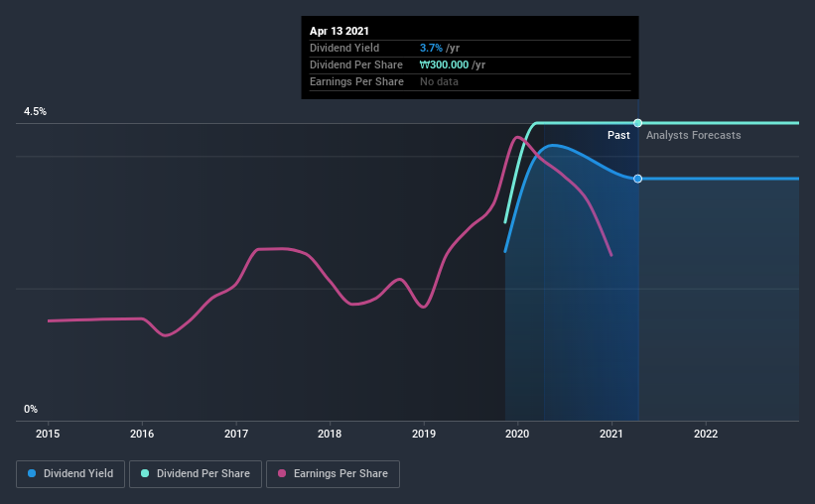
Task: Click the 2017 x-axis label
Action: point(236,434)
